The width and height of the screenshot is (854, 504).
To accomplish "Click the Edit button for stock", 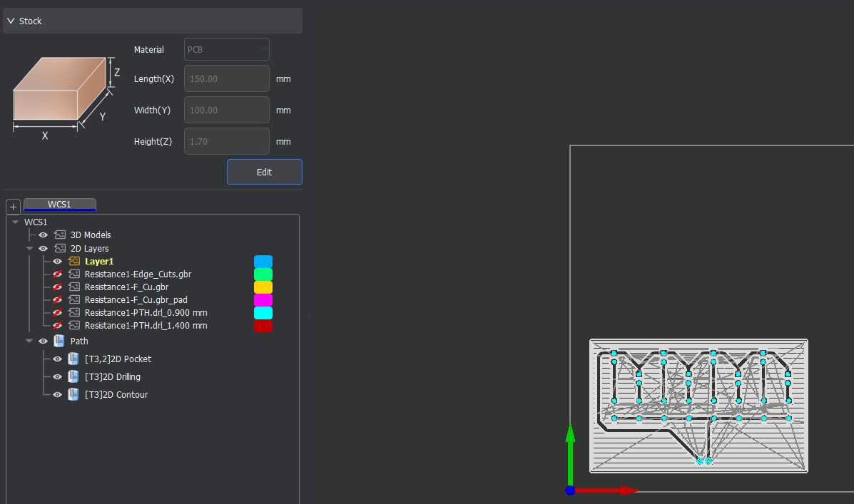I will tap(264, 172).
